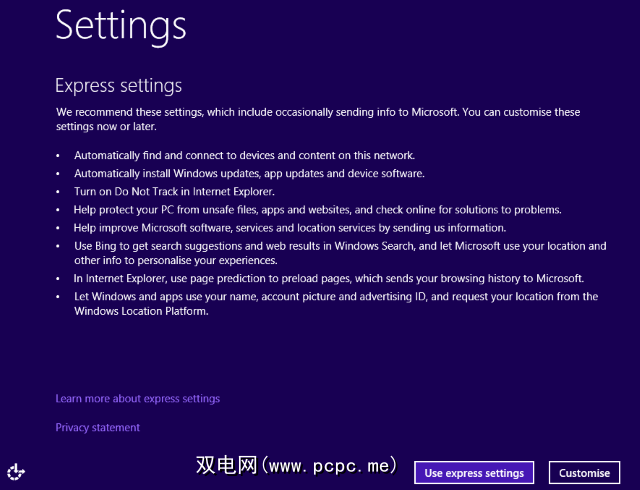Click the Express settings subheading
This screenshot has height=490, width=640.
(x=118, y=86)
